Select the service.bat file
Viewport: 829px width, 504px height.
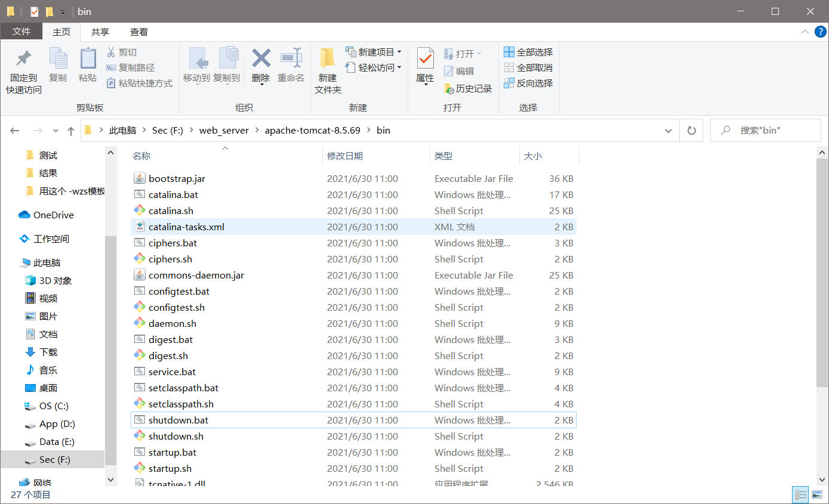pyautogui.click(x=353, y=372)
